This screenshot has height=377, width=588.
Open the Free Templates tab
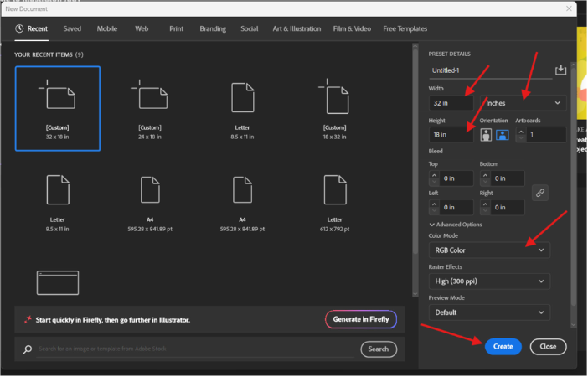pyautogui.click(x=405, y=28)
